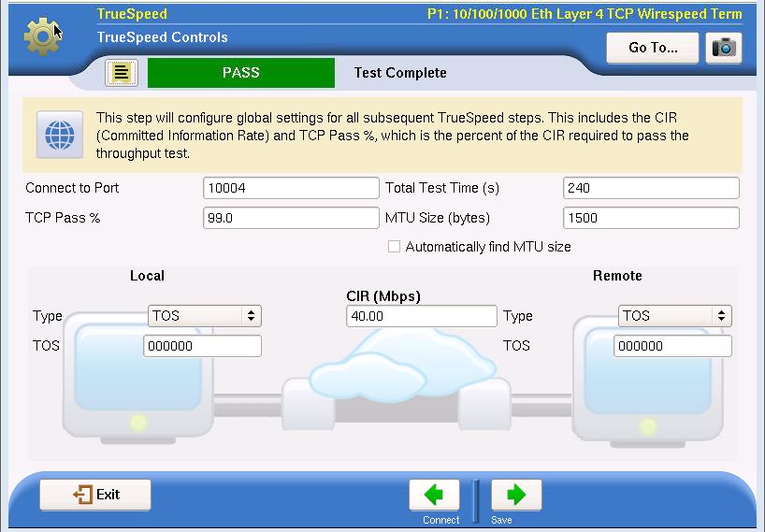The height and width of the screenshot is (532, 765).
Task: Click the Local computer illustration
Action: [x=138, y=378]
